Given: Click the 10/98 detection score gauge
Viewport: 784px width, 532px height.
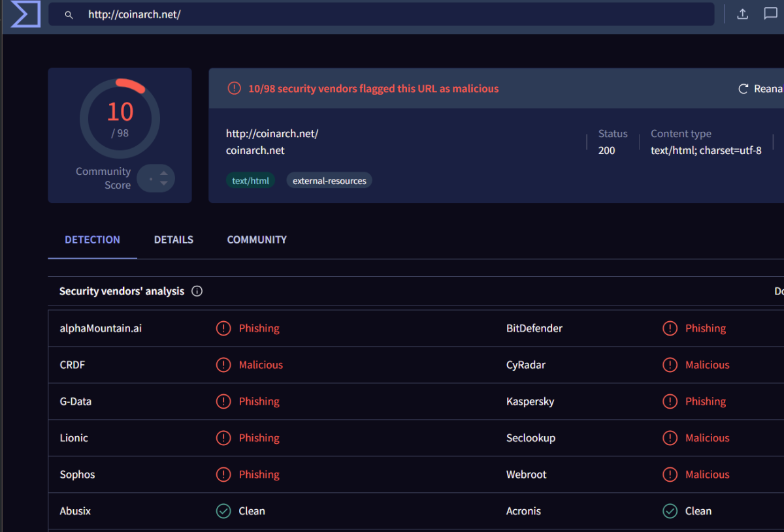Looking at the screenshot, I should pos(120,118).
